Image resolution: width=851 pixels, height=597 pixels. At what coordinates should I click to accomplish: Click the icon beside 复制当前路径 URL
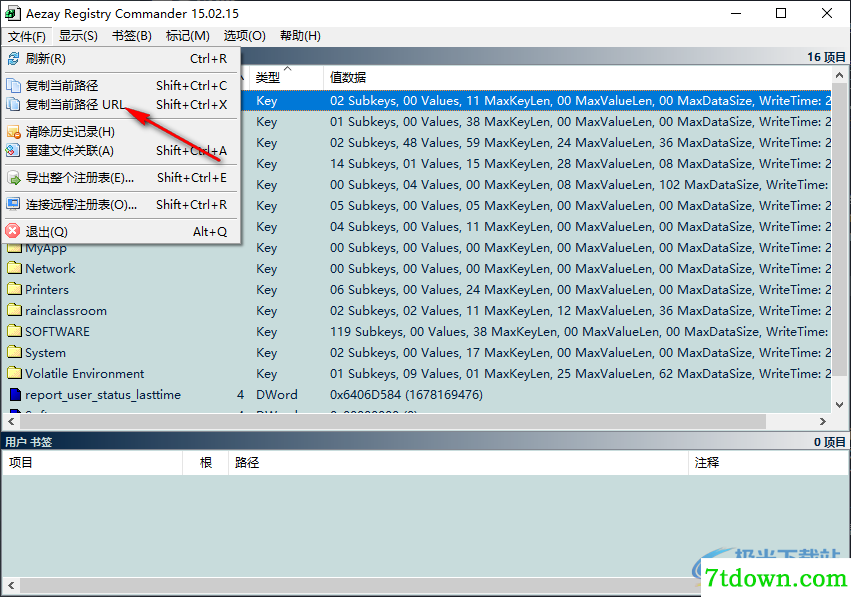[14, 104]
